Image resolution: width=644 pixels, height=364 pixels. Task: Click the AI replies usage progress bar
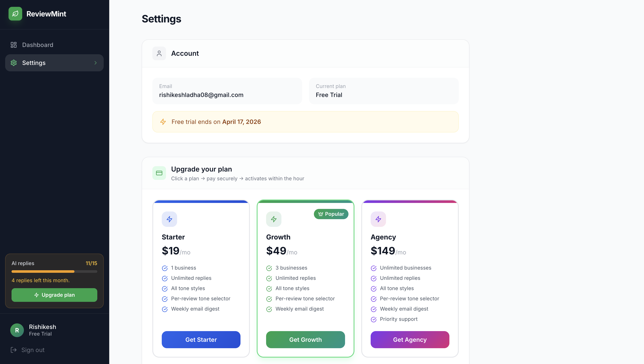point(54,271)
